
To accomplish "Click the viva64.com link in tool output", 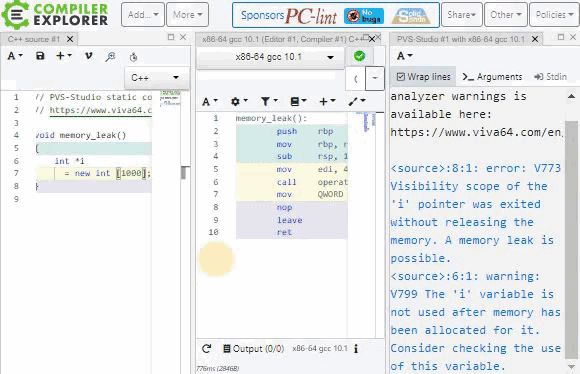I will 476,132.
